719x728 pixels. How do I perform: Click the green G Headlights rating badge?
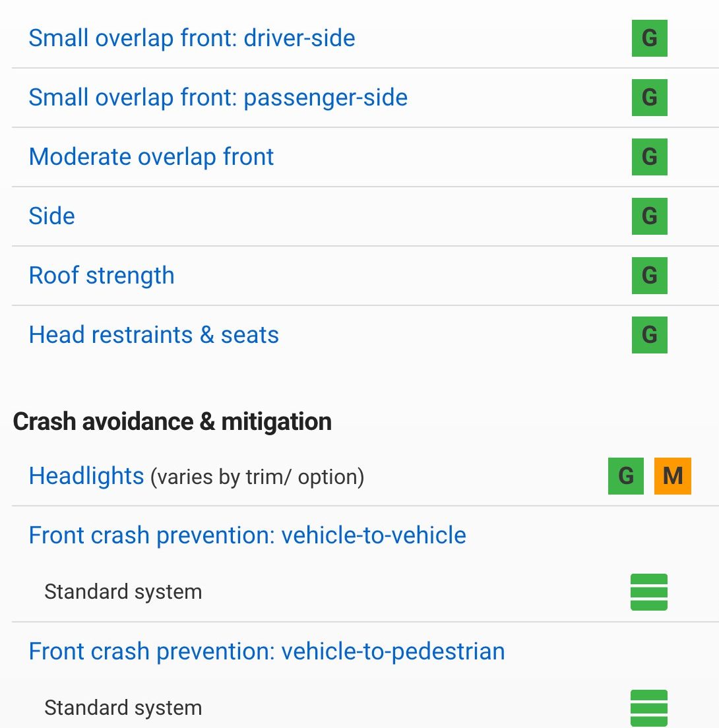click(625, 476)
